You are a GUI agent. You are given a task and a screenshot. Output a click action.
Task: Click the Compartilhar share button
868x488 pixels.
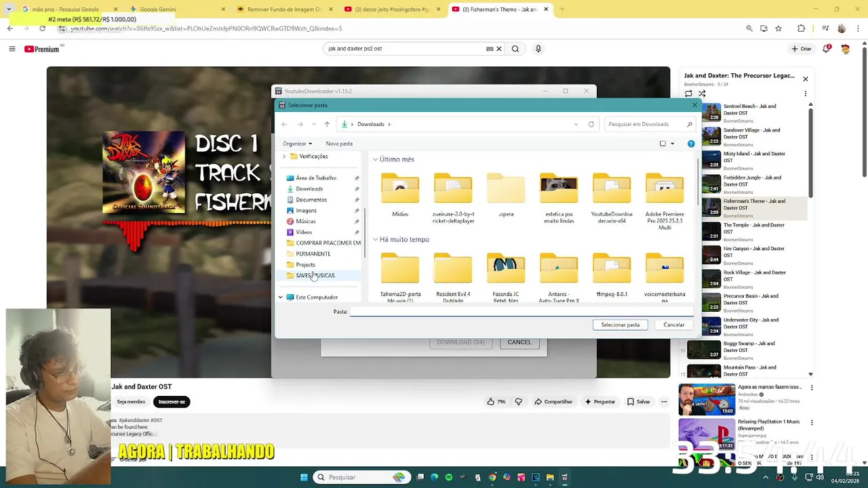[x=553, y=402]
